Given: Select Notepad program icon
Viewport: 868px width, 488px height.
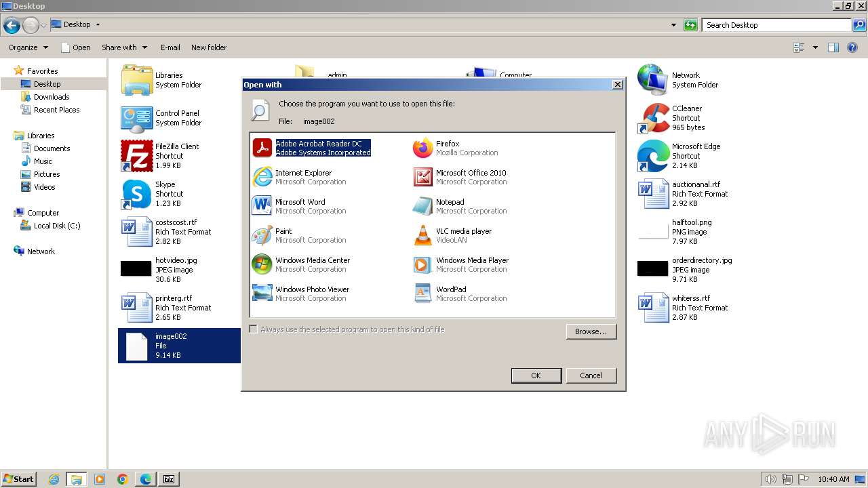Looking at the screenshot, I should click(423, 206).
